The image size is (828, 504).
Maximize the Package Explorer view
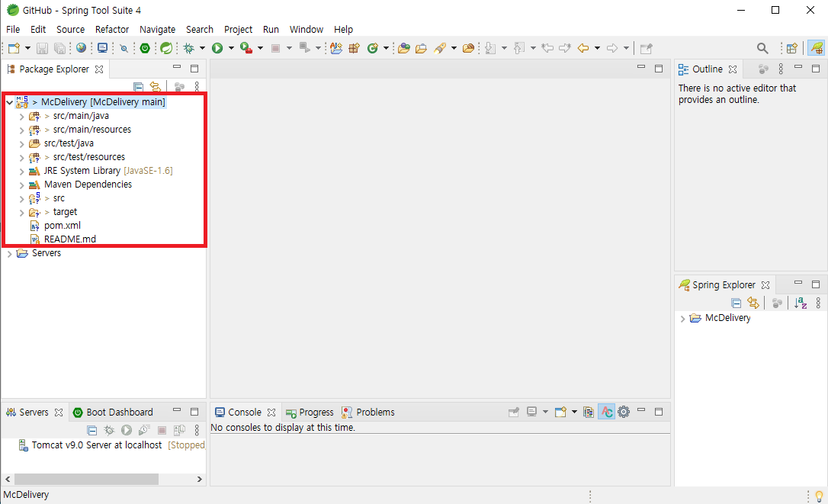[x=194, y=69]
